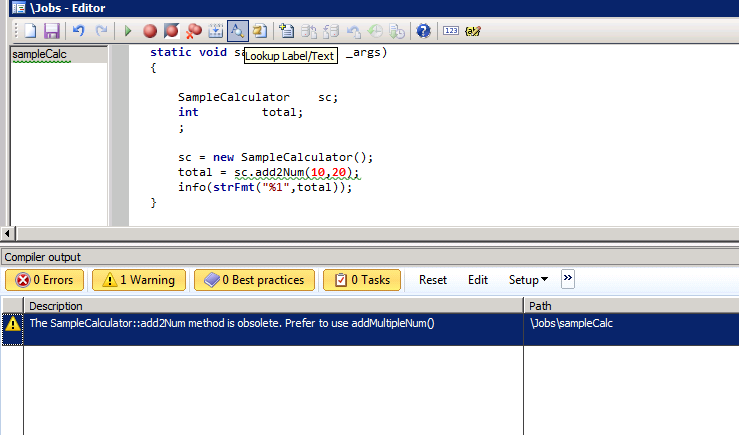Select sampleCalc in the left method list

33,54
